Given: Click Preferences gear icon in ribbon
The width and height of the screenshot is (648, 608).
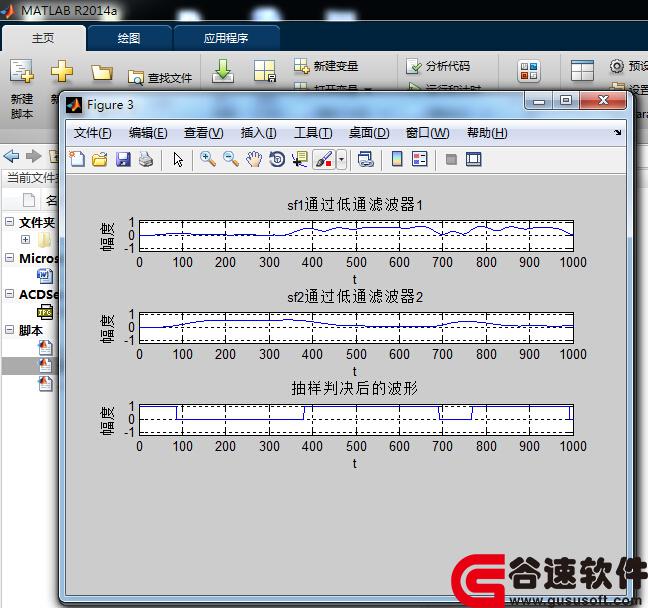Looking at the screenshot, I should pyautogui.click(x=617, y=66).
